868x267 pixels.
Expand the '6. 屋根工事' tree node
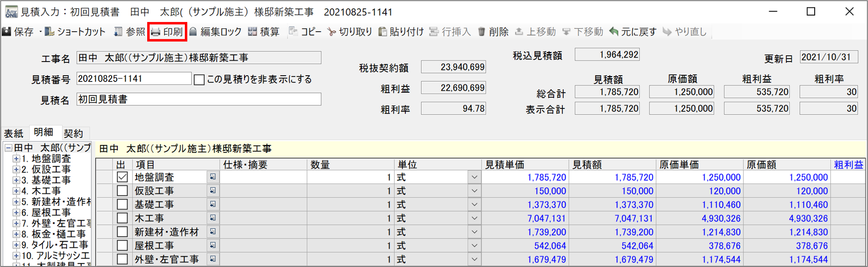16,212
